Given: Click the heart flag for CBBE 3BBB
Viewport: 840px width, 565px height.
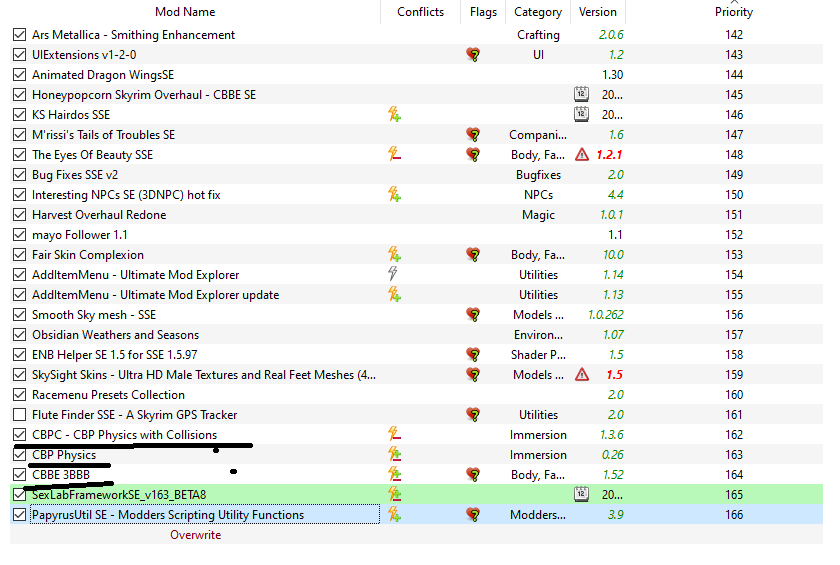Looking at the screenshot, I should point(473,474).
